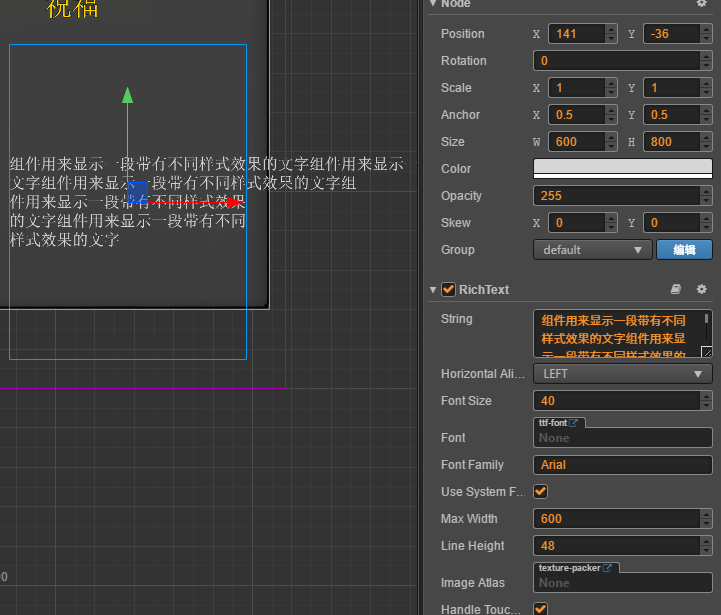Toggle the Handle Touch Event checkbox
The image size is (721, 615).
[x=541, y=609]
